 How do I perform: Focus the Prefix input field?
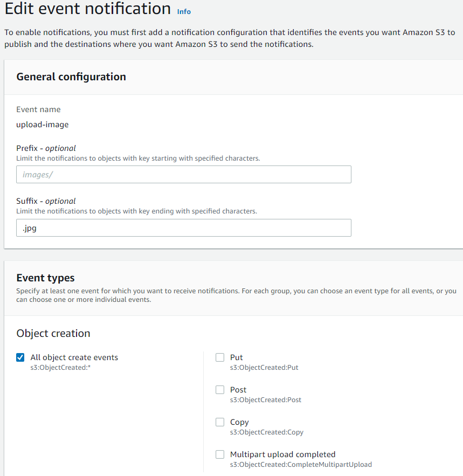(x=184, y=174)
